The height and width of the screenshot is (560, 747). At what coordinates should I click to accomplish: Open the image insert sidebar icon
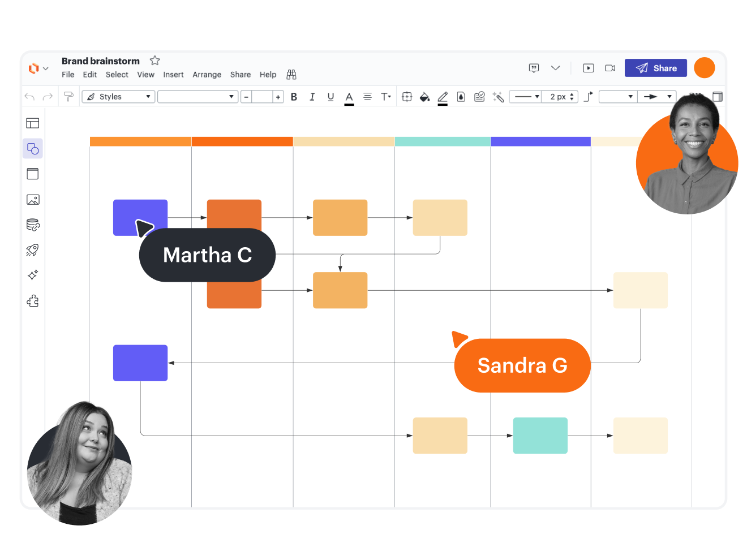[x=33, y=200]
